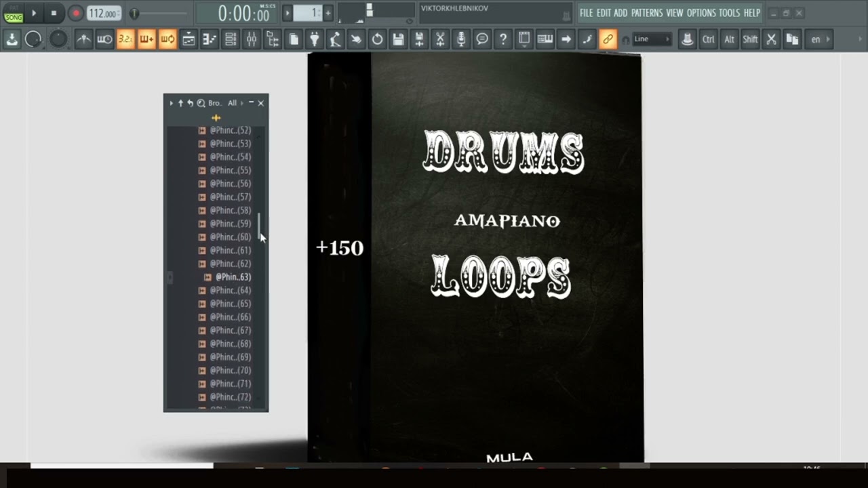The width and height of the screenshot is (868, 488).
Task: Click the copy pages icon near en
Action: (x=792, y=39)
